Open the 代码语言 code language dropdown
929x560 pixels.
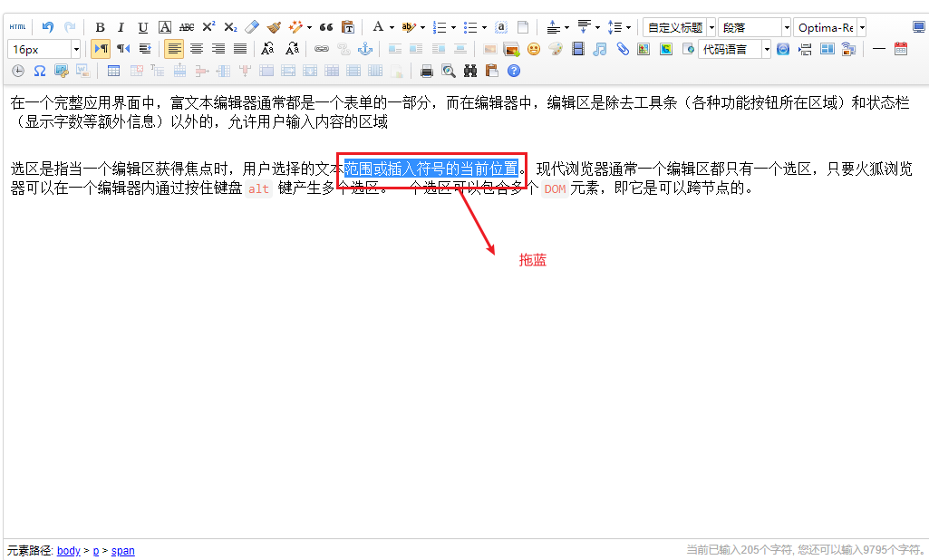[x=735, y=49]
